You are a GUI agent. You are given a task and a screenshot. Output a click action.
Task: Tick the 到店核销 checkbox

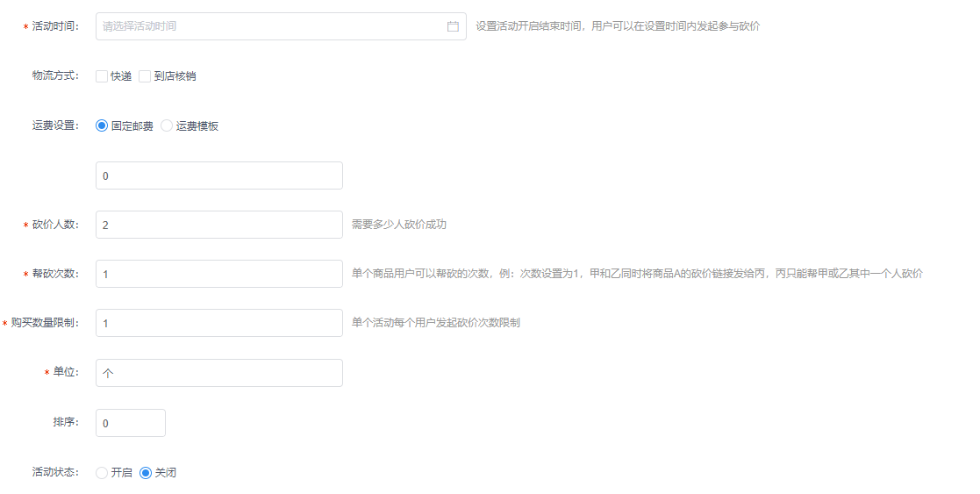click(x=145, y=76)
